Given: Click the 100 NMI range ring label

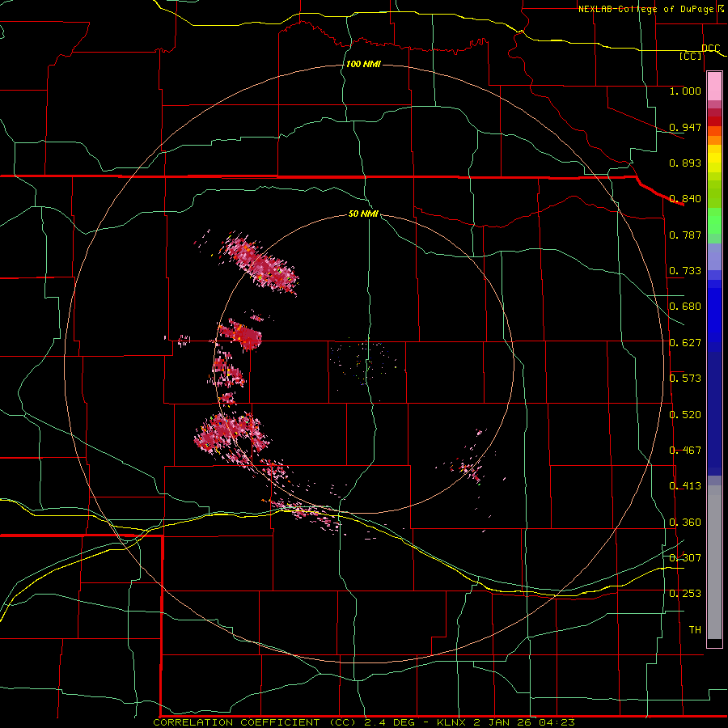Looking at the screenshot, I should [363, 64].
